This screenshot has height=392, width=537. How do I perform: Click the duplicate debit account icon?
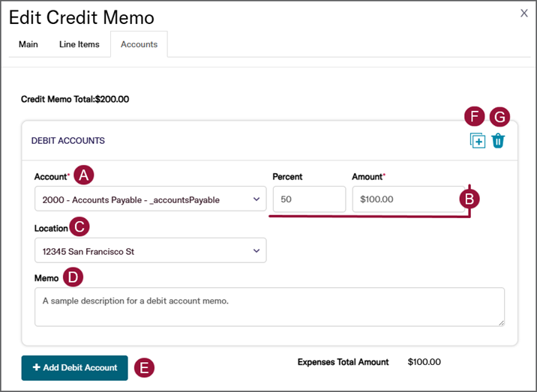pos(478,141)
